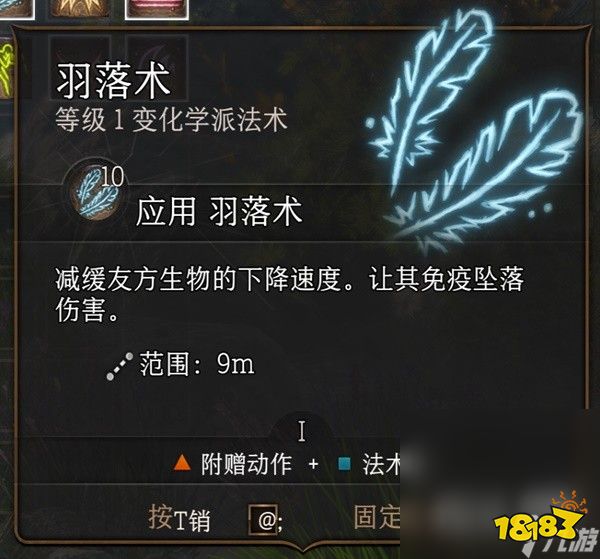Click the spell level I marker
The width and height of the screenshot is (600, 559).
click(302, 431)
